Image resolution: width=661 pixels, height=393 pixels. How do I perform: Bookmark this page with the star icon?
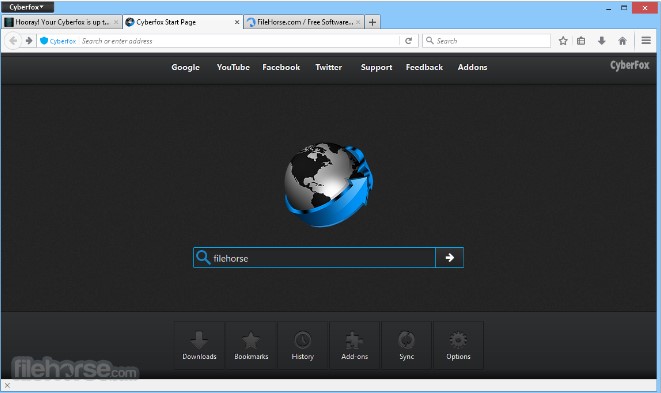click(563, 41)
